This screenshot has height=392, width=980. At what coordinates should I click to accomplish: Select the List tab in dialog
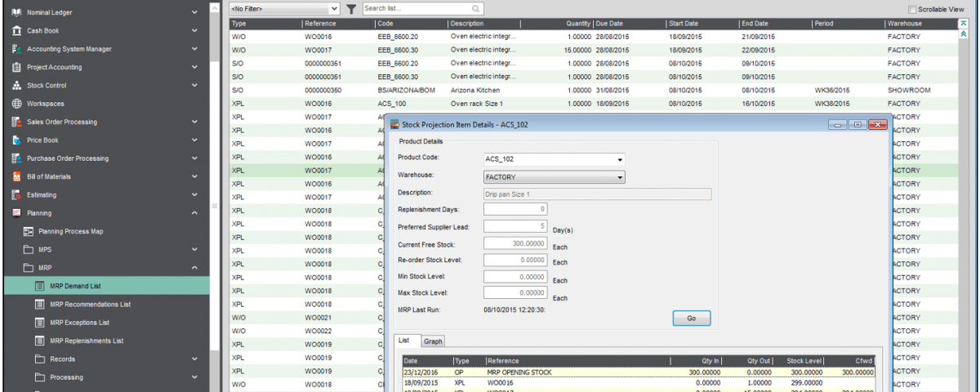point(408,340)
